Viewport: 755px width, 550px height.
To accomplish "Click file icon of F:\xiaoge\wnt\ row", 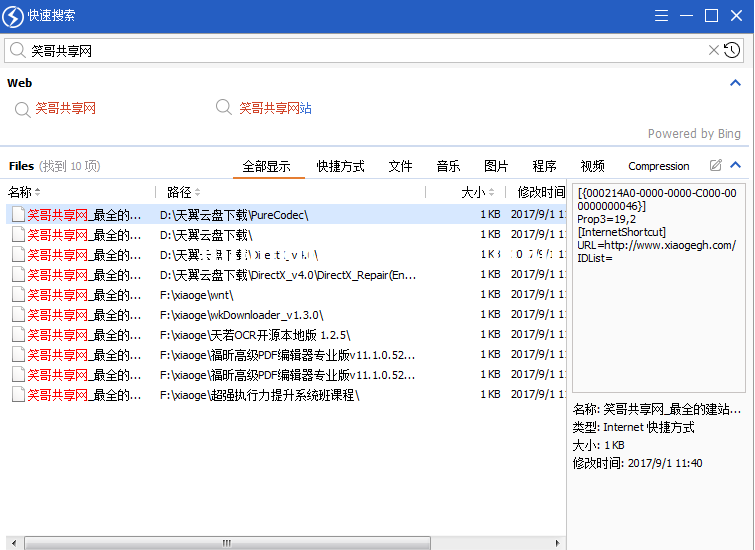I will [x=17, y=295].
